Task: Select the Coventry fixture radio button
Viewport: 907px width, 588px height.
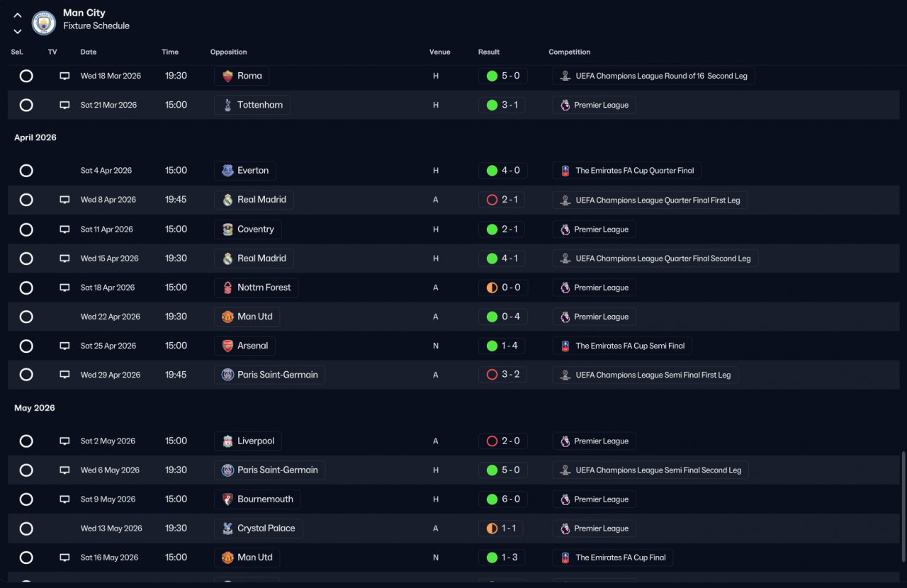Action: pyautogui.click(x=26, y=230)
